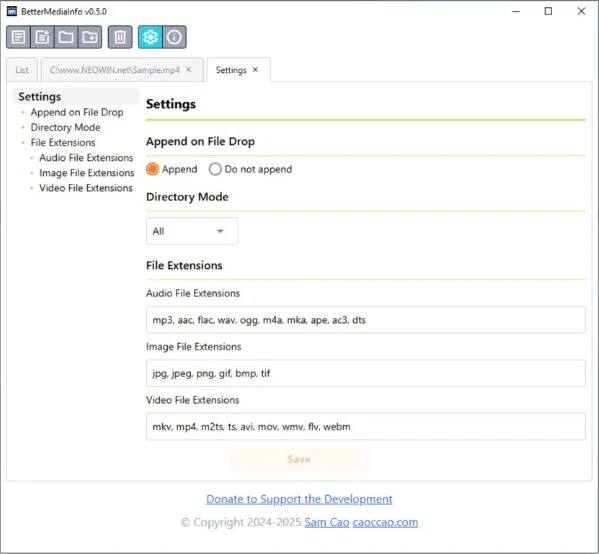Click the open folder toolbar icon
The width and height of the screenshot is (599, 554).
point(66,37)
